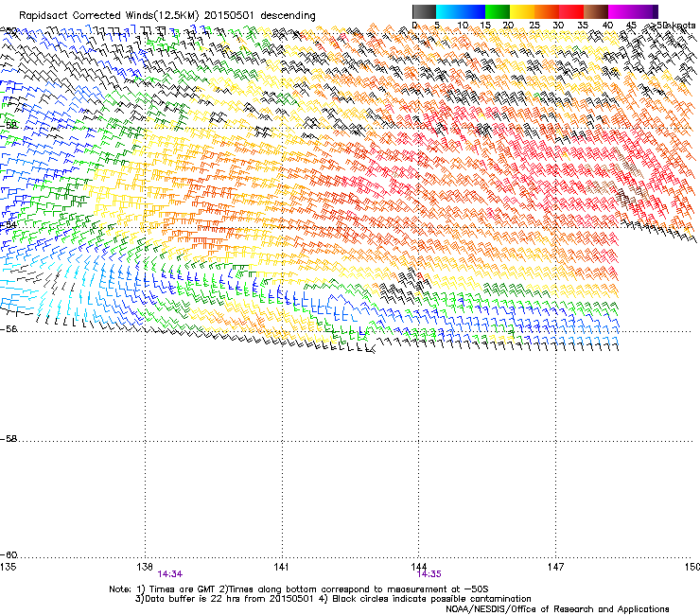Click the -56 latitude axis label
700x615 pixels.
pyautogui.click(x=9, y=329)
